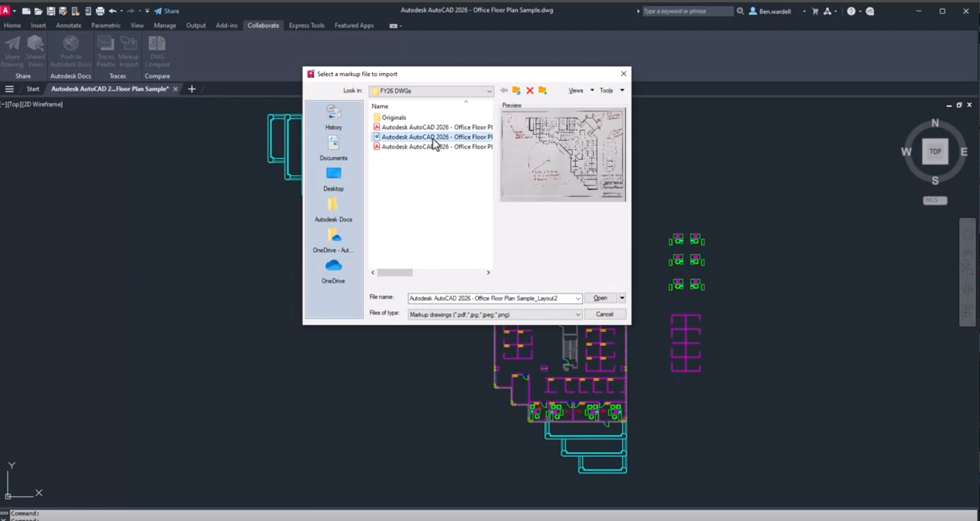Click the Undo arrow icon
Viewport: 980px width, 521px height.
coord(113,11)
